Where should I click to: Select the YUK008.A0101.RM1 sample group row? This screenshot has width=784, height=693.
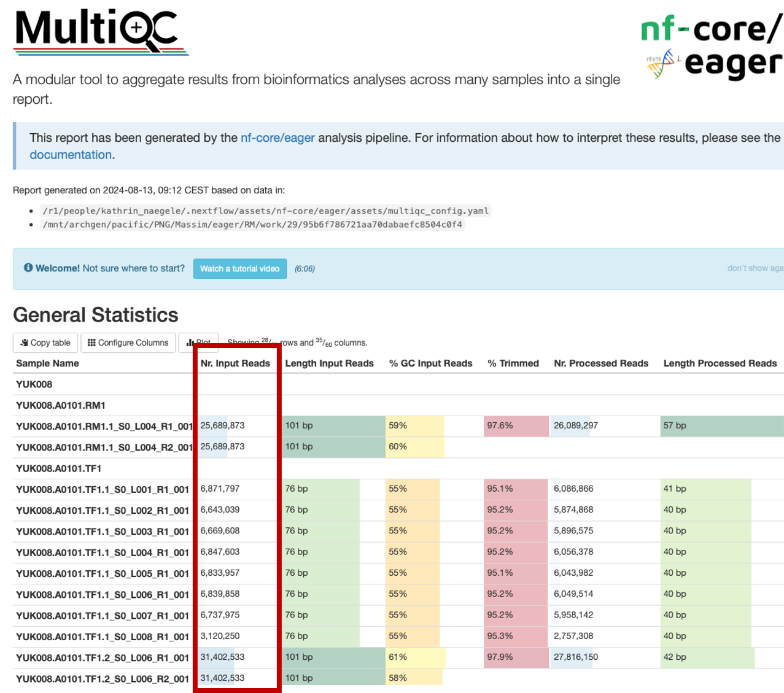coord(61,405)
